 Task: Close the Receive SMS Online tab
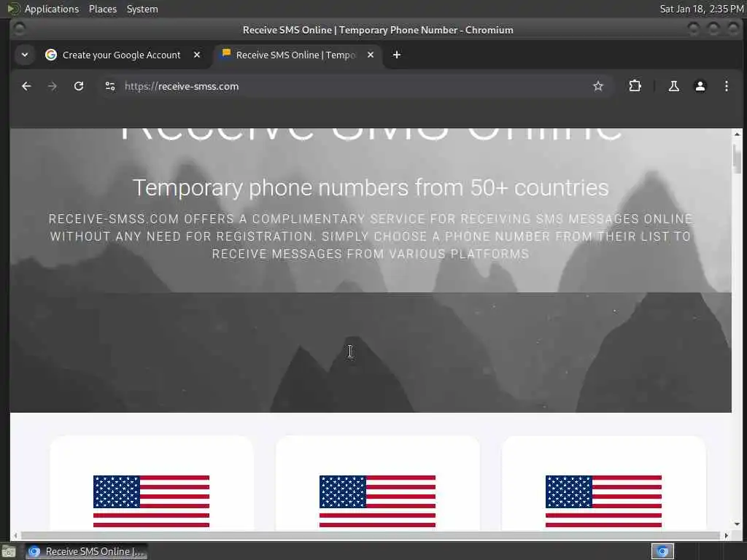pos(370,55)
